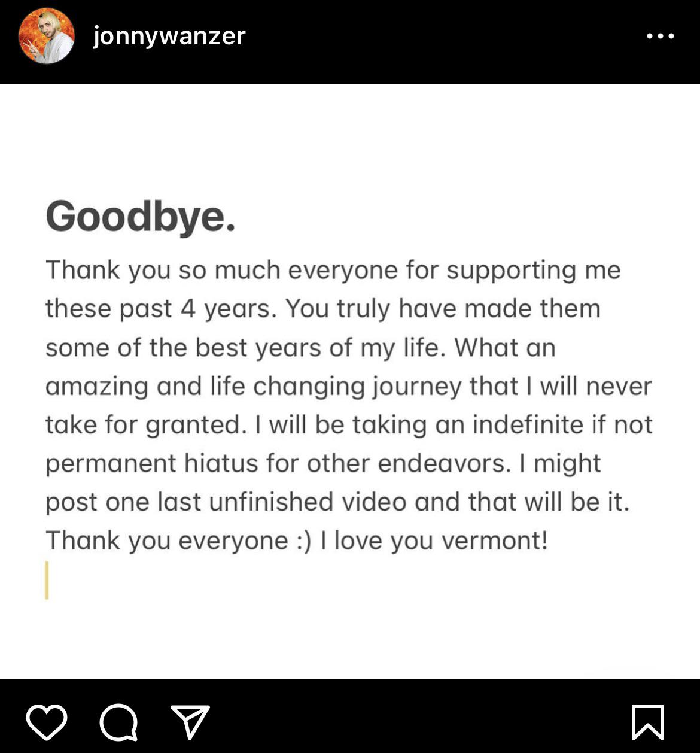This screenshot has width=700, height=753.
Task: Share the post using the paper plane icon
Action: [190, 721]
